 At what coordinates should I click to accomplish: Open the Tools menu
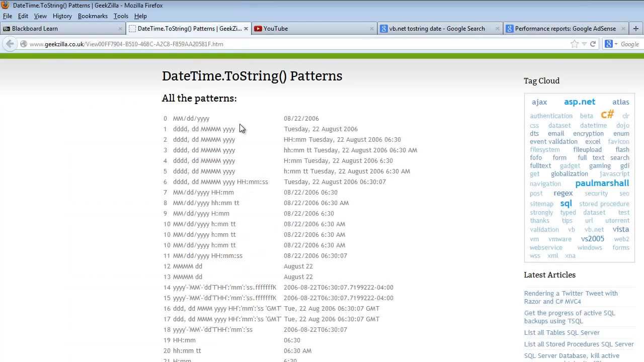click(121, 16)
